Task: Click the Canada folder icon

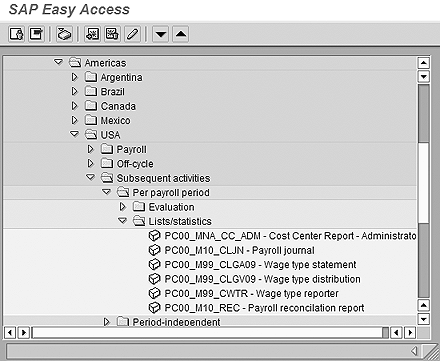Action: (x=91, y=106)
